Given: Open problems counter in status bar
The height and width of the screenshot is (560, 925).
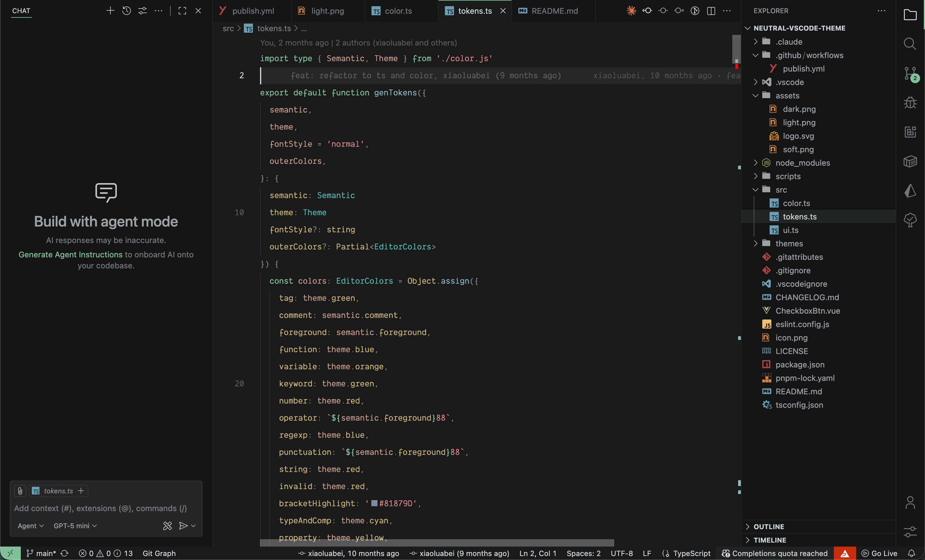Looking at the screenshot, I should coord(106,553).
